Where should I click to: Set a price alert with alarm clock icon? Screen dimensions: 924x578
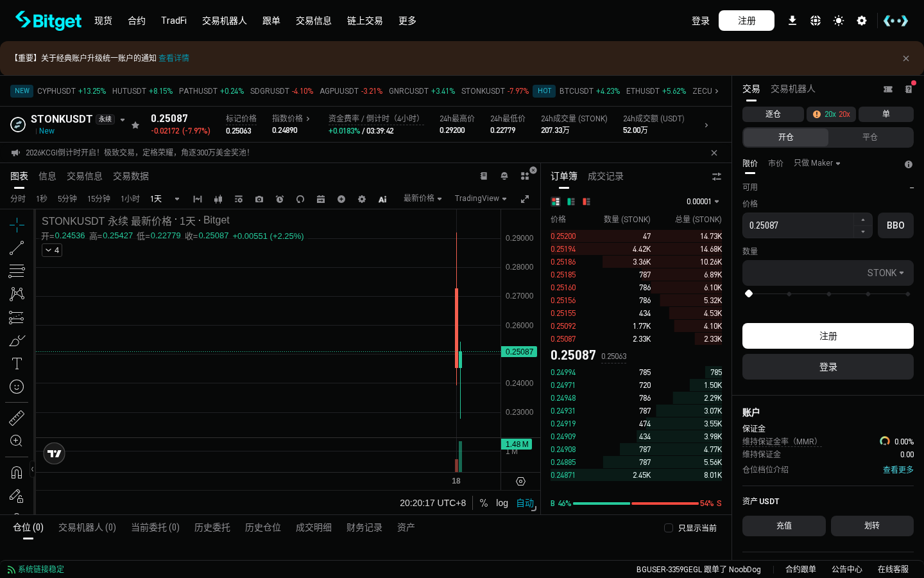pos(280,199)
